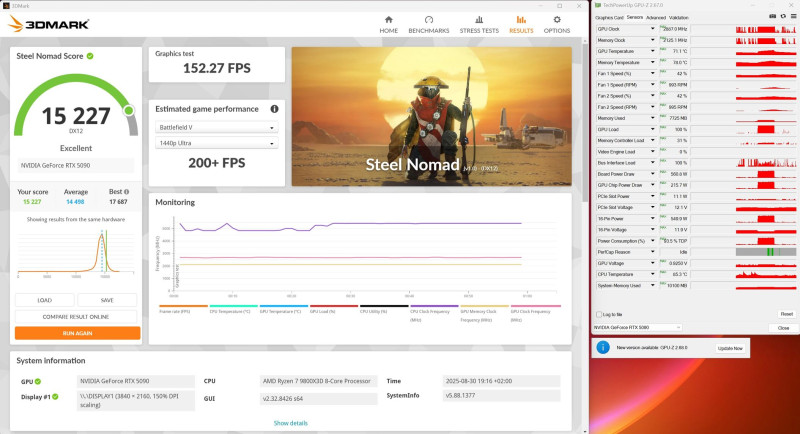Switch to GPU-Z Graphics Card tab
The image size is (800, 434).
click(x=609, y=17)
